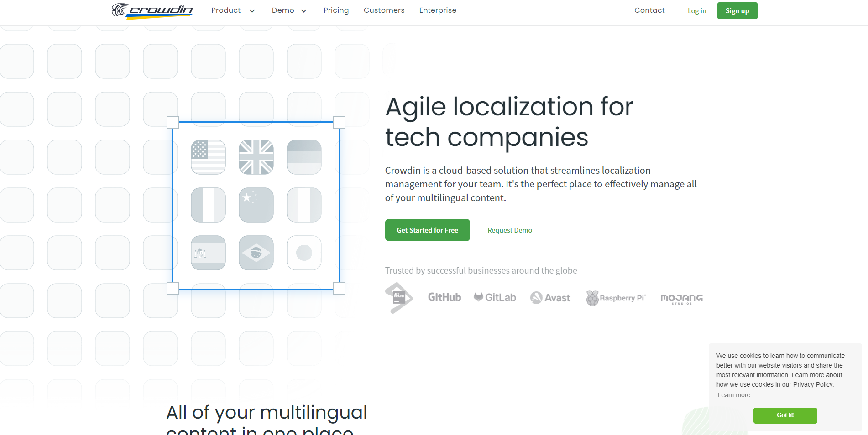Click the United States flag icon

pyautogui.click(x=208, y=157)
